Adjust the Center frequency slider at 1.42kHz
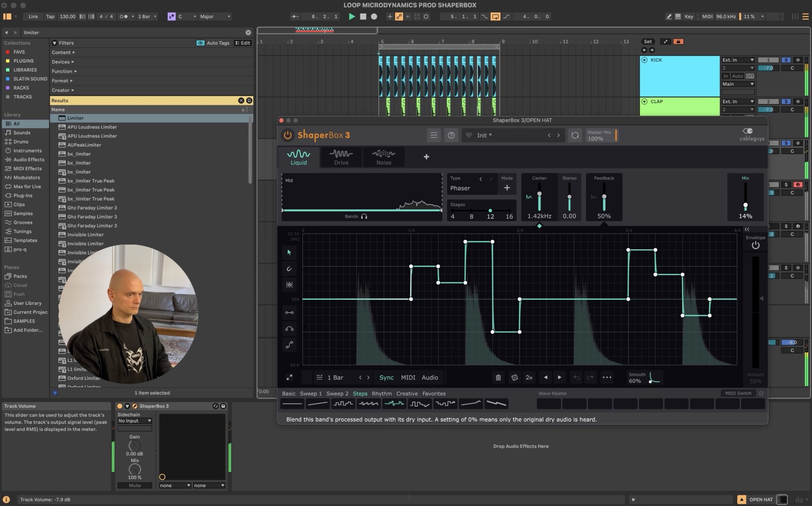Viewport: 812px width, 506px height. pos(539,194)
